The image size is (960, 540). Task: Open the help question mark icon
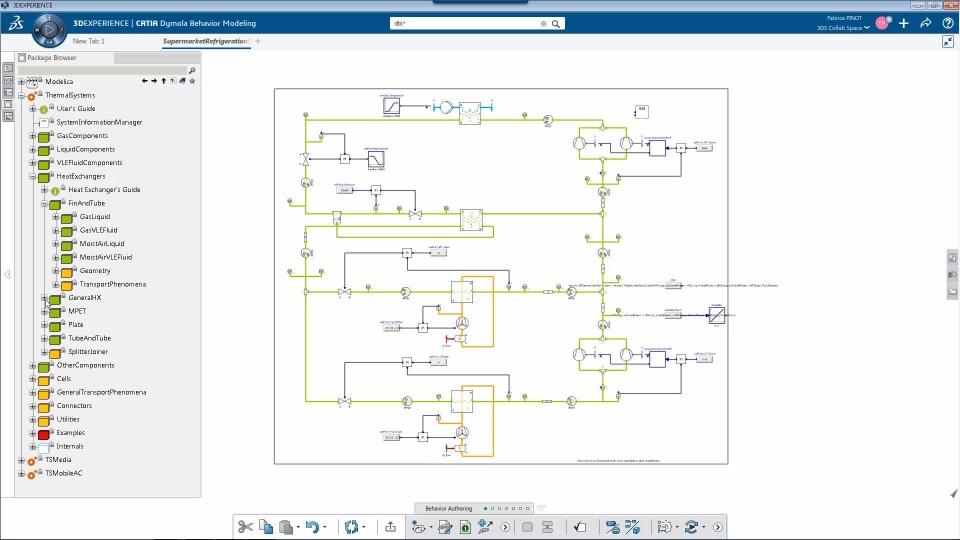(948, 23)
